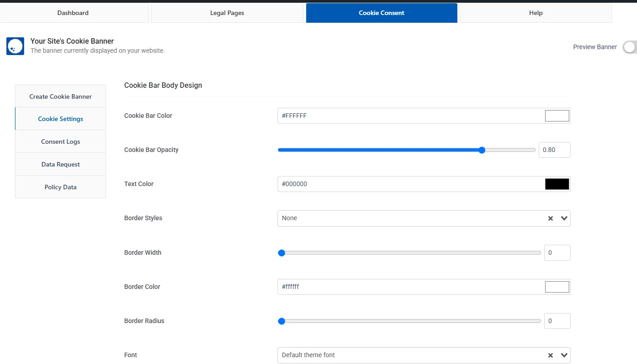Click the Border Width value input field

click(557, 253)
